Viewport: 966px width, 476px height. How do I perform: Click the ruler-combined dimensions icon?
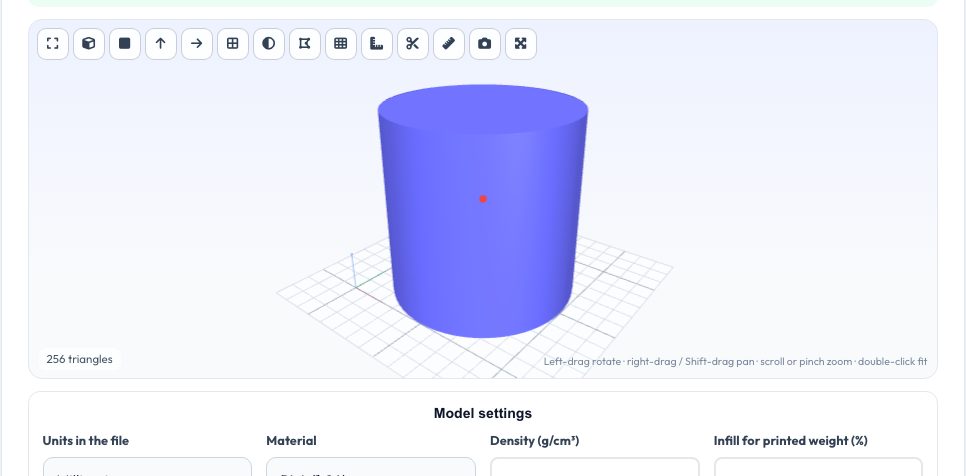pyautogui.click(x=376, y=44)
